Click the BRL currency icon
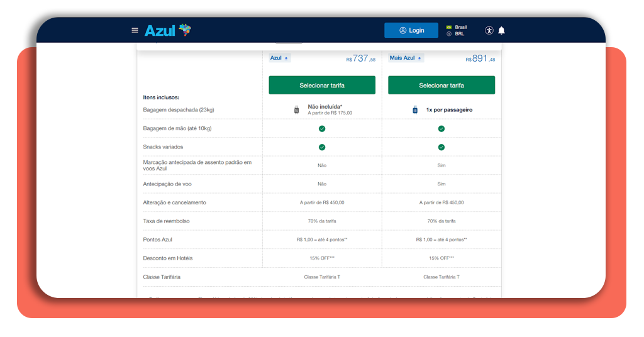The image size is (644, 337). click(x=449, y=34)
